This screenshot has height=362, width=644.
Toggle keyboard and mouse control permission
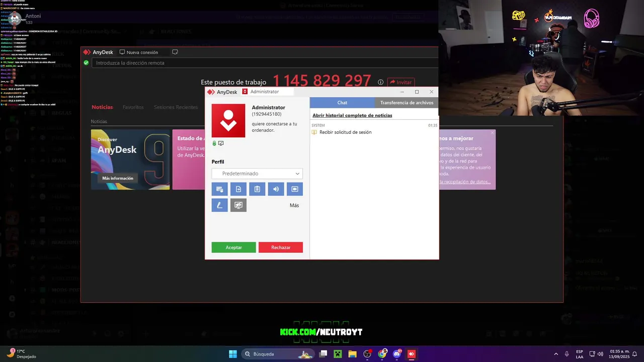[219, 189]
